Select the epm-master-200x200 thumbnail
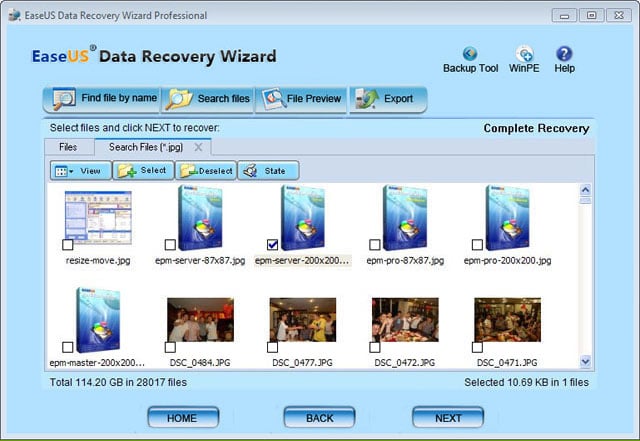 tap(98, 320)
